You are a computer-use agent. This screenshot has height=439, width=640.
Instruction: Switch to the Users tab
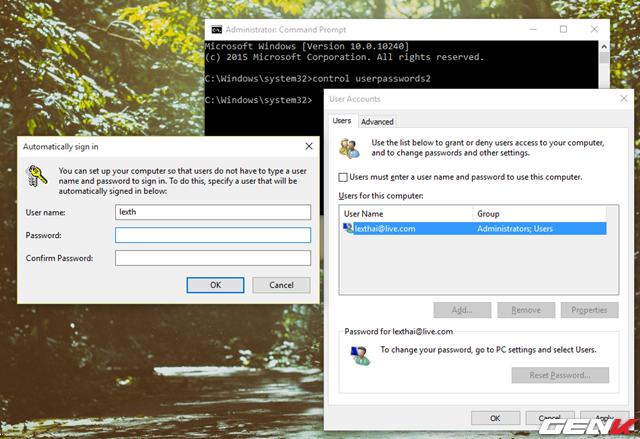click(x=342, y=121)
